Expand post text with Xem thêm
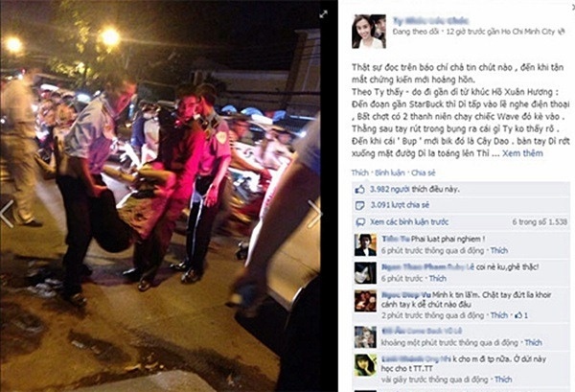Viewport: 575px width, 392px height. pyautogui.click(x=522, y=153)
